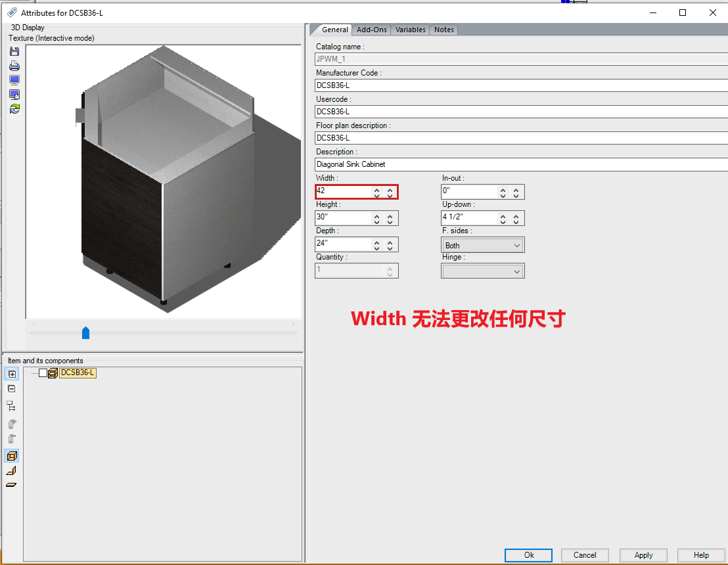Move the 3D display slider thumb
This screenshot has height=565, width=728.
click(85, 333)
